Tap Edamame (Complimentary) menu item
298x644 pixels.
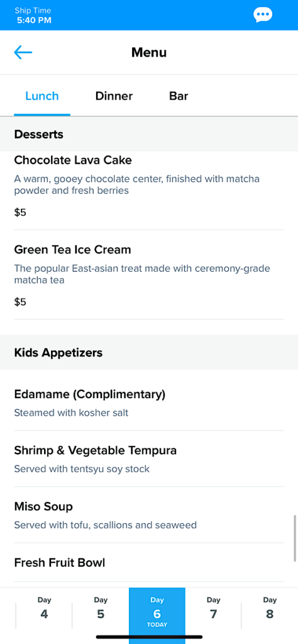click(x=149, y=403)
